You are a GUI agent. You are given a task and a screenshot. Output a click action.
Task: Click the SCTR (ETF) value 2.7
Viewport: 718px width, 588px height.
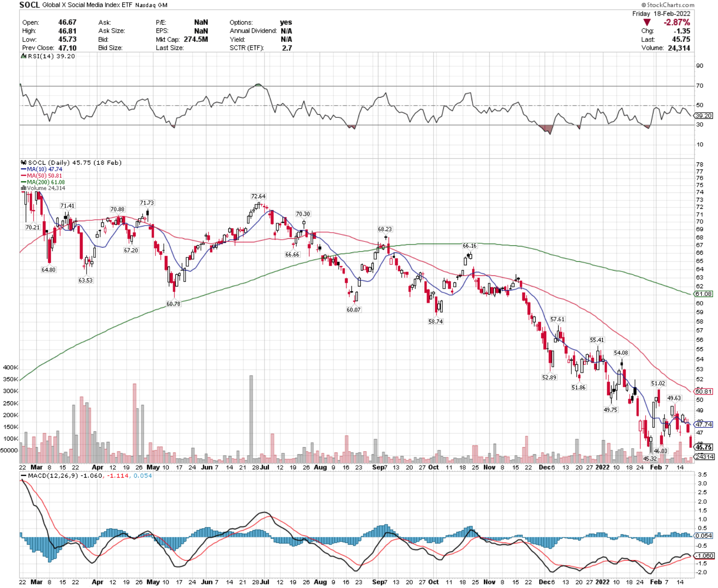pyautogui.click(x=287, y=48)
